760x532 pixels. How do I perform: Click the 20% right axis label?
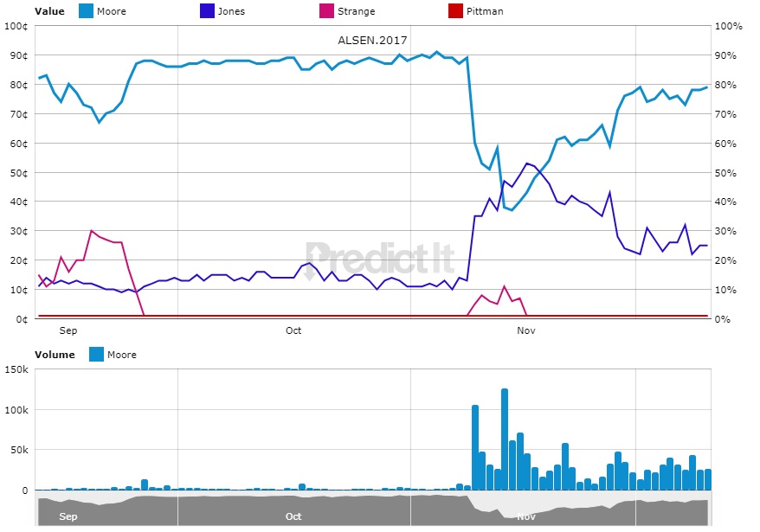tap(725, 260)
